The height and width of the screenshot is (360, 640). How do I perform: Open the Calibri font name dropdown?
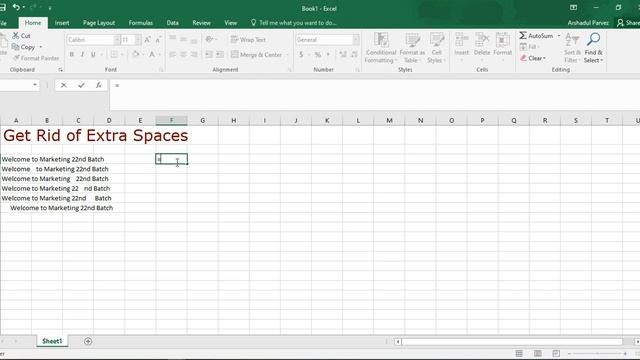[x=117, y=40]
